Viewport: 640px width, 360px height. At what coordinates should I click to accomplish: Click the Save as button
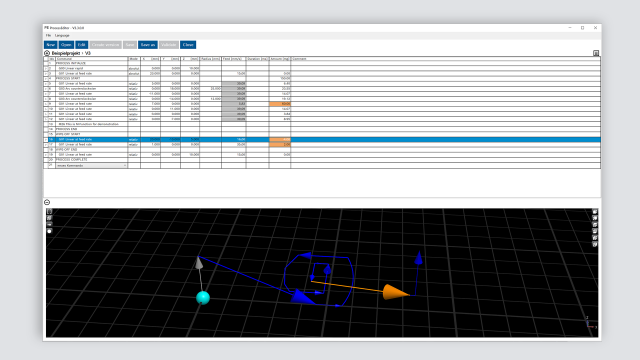[148, 45]
